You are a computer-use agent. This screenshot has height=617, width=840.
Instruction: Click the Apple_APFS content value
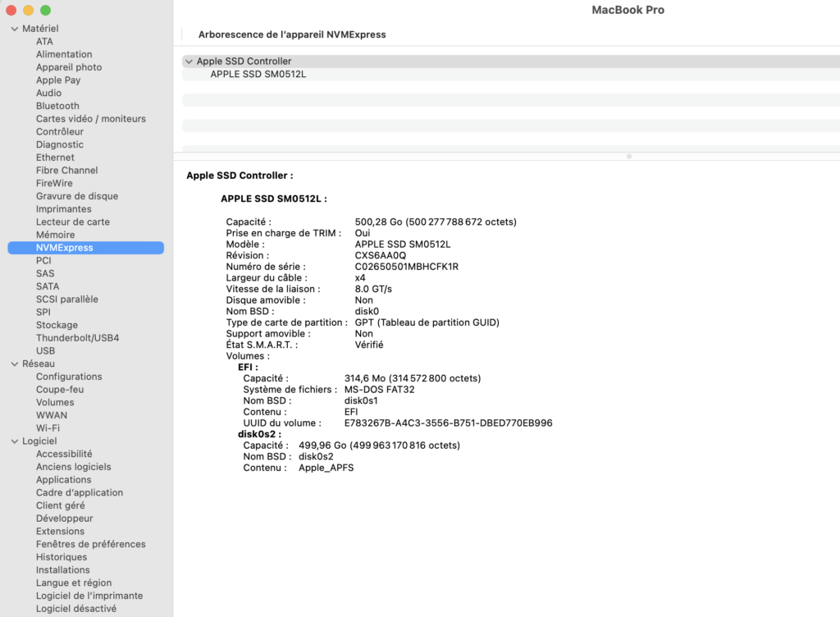pyautogui.click(x=326, y=468)
